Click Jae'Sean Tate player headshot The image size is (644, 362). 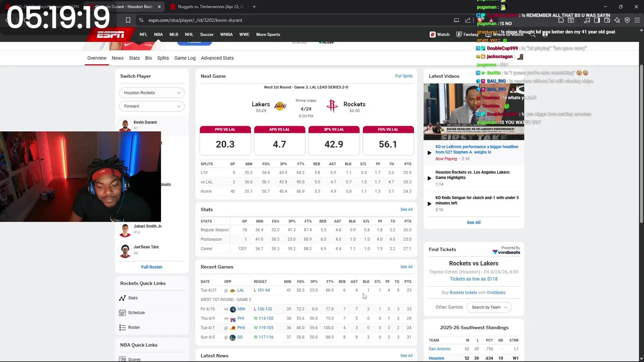[125, 250]
